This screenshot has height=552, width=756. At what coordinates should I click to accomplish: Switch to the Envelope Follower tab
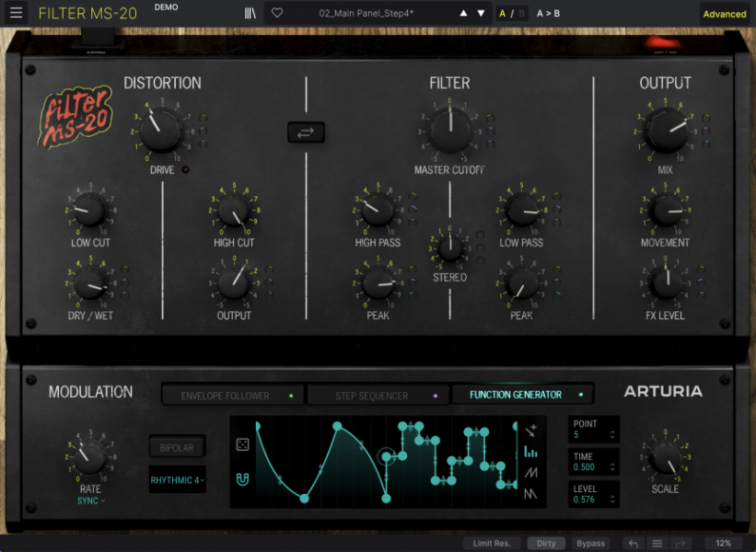click(231, 394)
